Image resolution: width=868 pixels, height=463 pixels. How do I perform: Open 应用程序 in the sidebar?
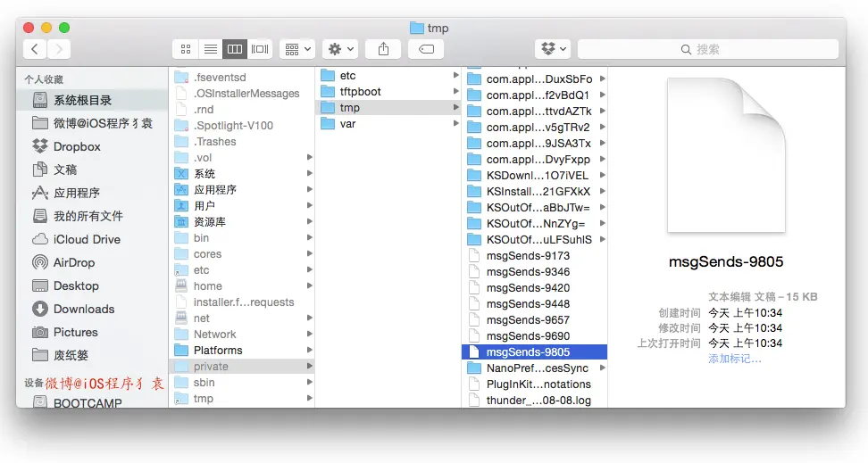92,193
